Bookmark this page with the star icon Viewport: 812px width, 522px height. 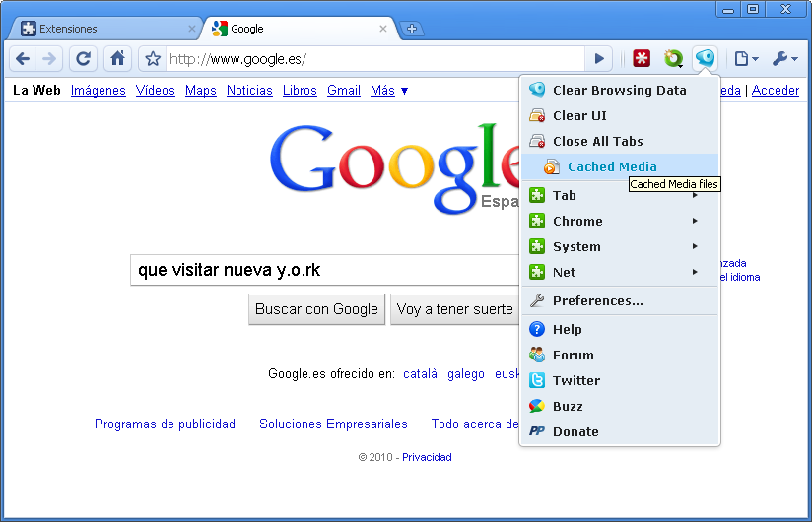153,59
